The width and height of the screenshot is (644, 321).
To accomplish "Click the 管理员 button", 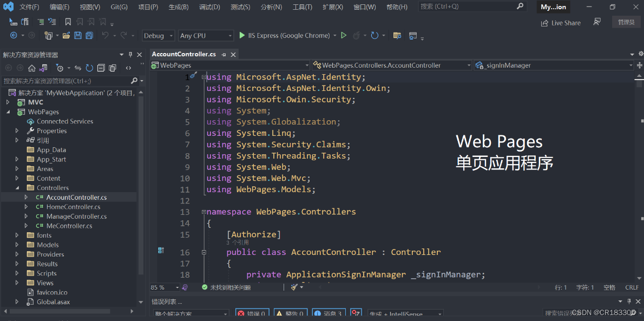I will point(626,22).
